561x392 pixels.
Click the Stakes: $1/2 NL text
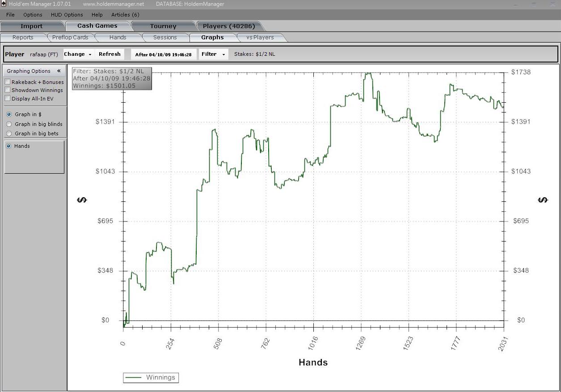(255, 54)
